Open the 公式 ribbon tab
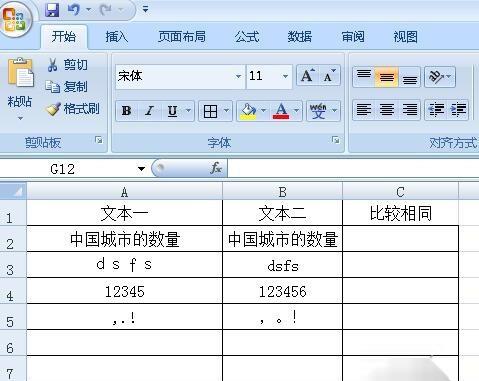Image resolution: width=479 pixels, height=381 pixels. 247,36
